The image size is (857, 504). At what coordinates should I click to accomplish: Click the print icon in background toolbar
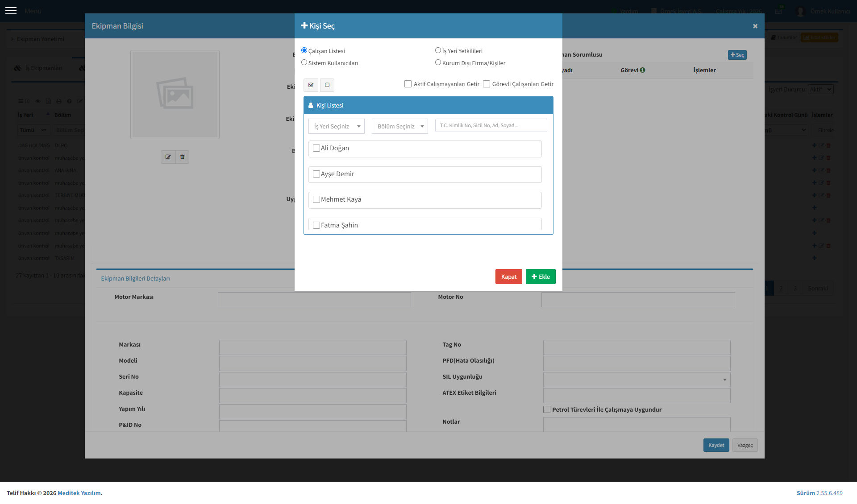59,101
